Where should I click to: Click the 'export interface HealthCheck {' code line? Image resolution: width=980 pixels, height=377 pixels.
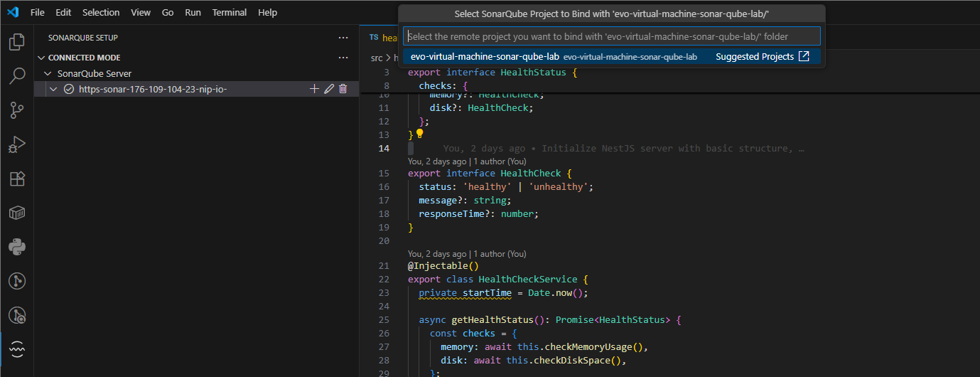(490, 173)
